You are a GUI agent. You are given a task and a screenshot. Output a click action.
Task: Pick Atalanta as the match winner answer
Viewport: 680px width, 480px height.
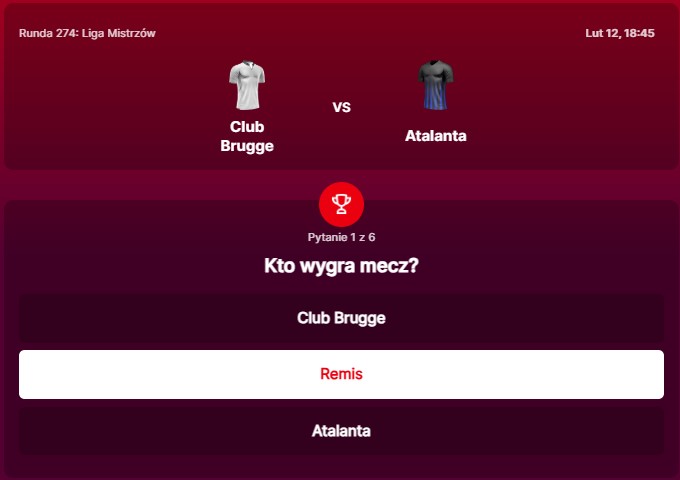pyautogui.click(x=341, y=432)
